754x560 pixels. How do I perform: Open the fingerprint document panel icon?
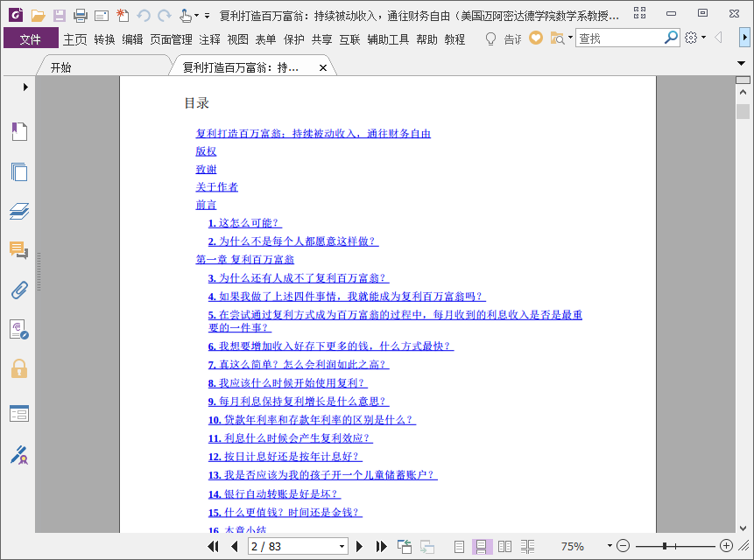point(19,330)
